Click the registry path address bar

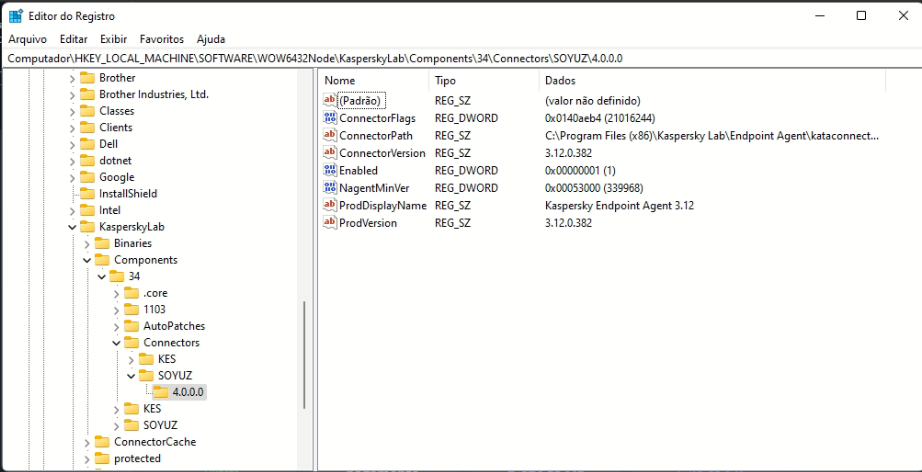461,58
